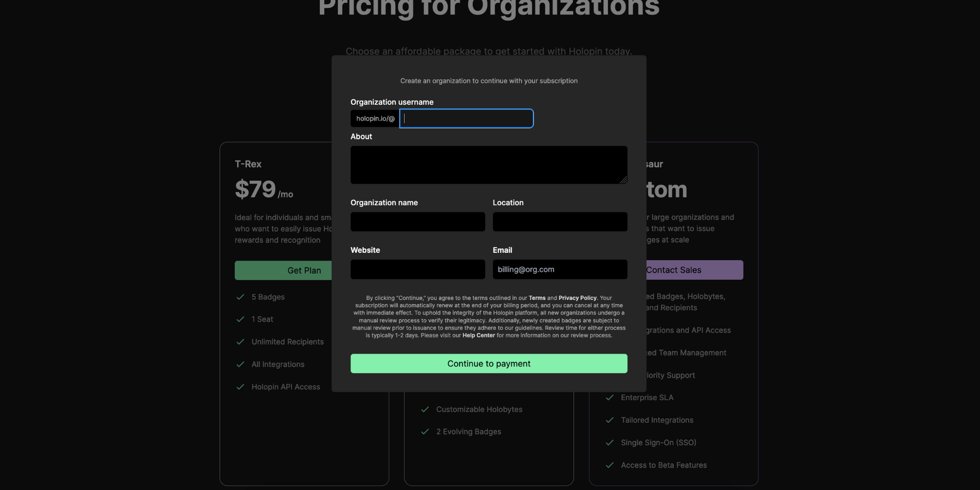Click the Access to Beta Features text
This screenshot has width=980, height=490.
664,465
